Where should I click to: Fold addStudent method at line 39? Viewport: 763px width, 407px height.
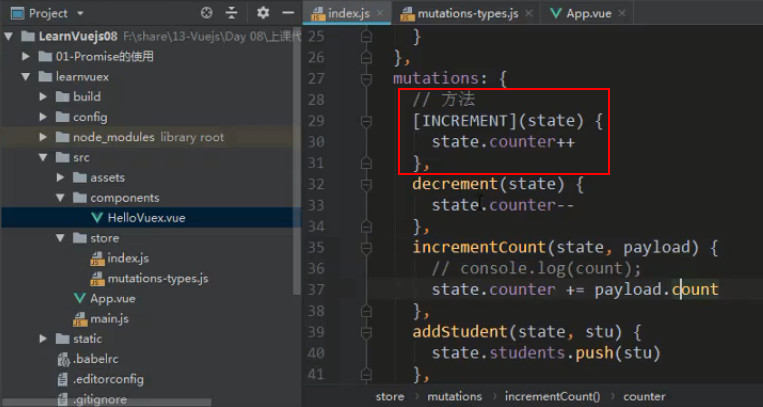click(x=366, y=332)
